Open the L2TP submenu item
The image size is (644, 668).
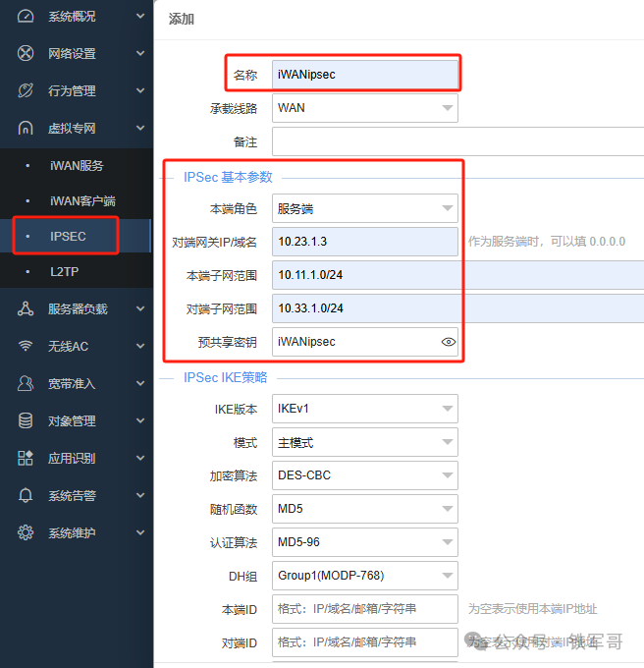[64, 271]
